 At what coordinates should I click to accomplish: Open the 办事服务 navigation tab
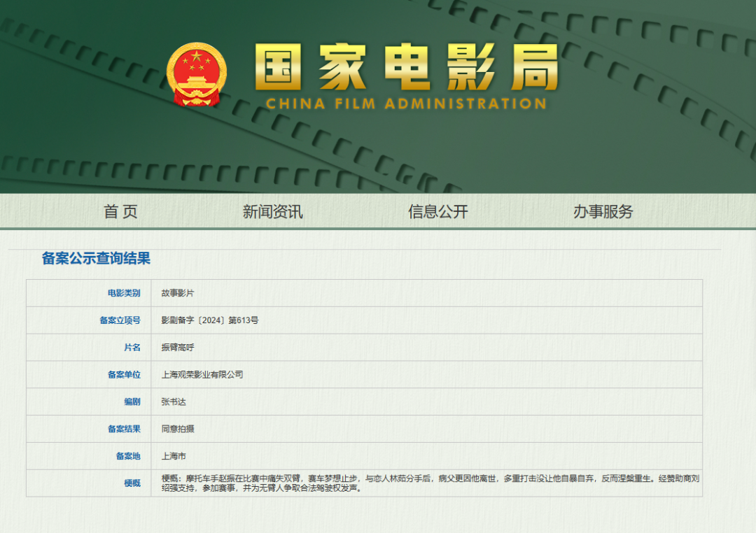[603, 211]
